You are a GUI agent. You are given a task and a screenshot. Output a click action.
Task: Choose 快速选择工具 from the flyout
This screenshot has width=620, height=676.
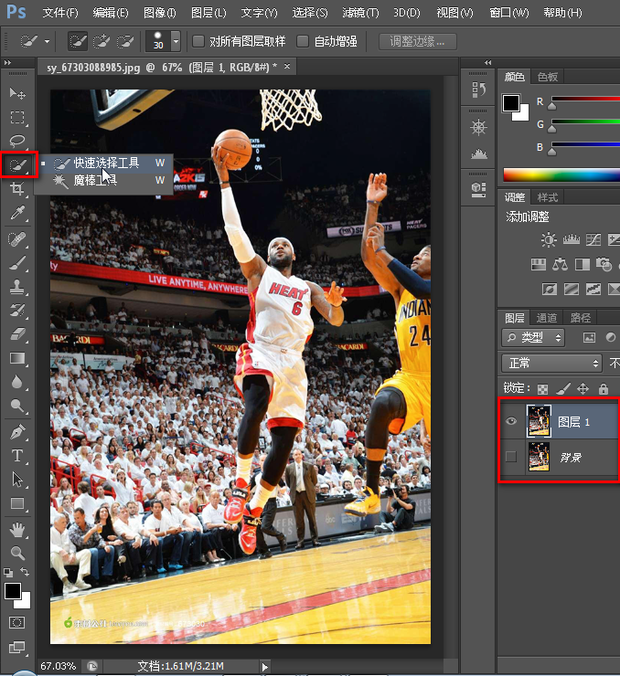coord(104,163)
